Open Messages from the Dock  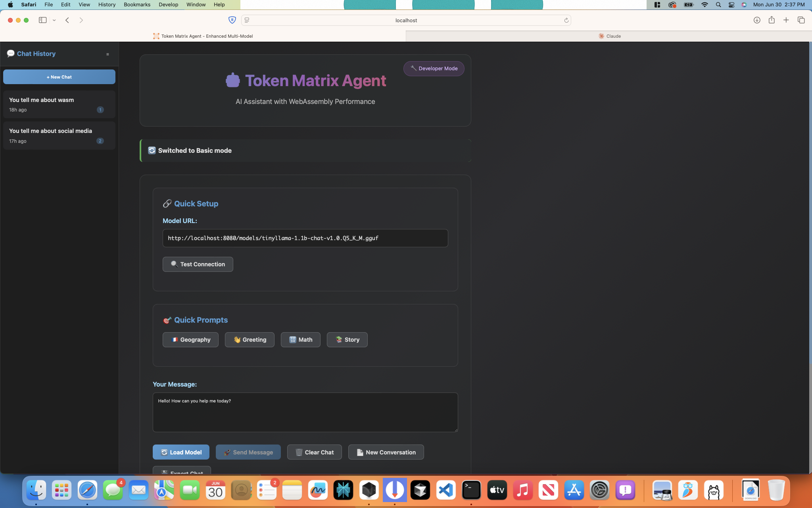click(x=113, y=491)
